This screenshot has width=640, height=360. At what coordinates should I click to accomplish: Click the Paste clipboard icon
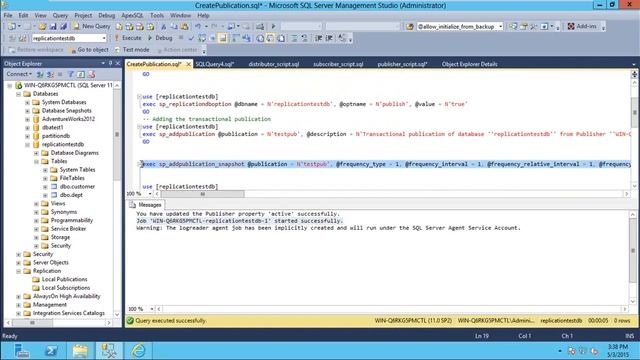[184, 27]
